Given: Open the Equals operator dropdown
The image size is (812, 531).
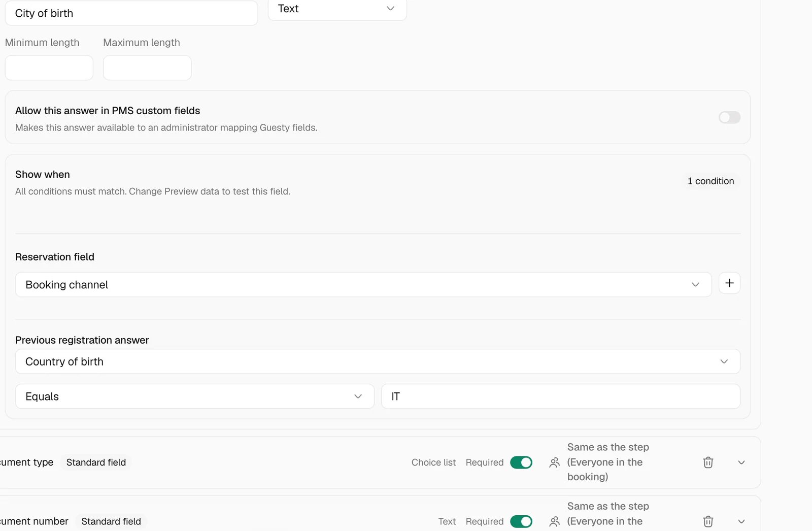Looking at the screenshot, I should click(195, 396).
